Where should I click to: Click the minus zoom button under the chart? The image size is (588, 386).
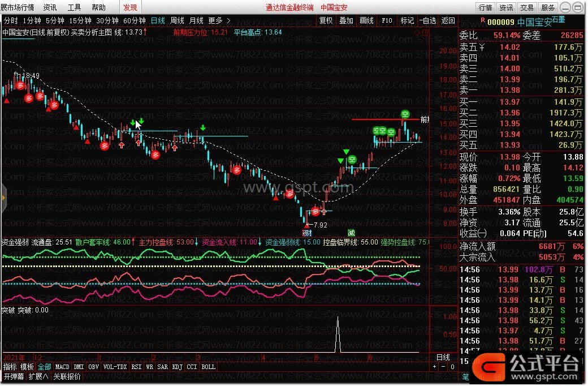point(443,367)
